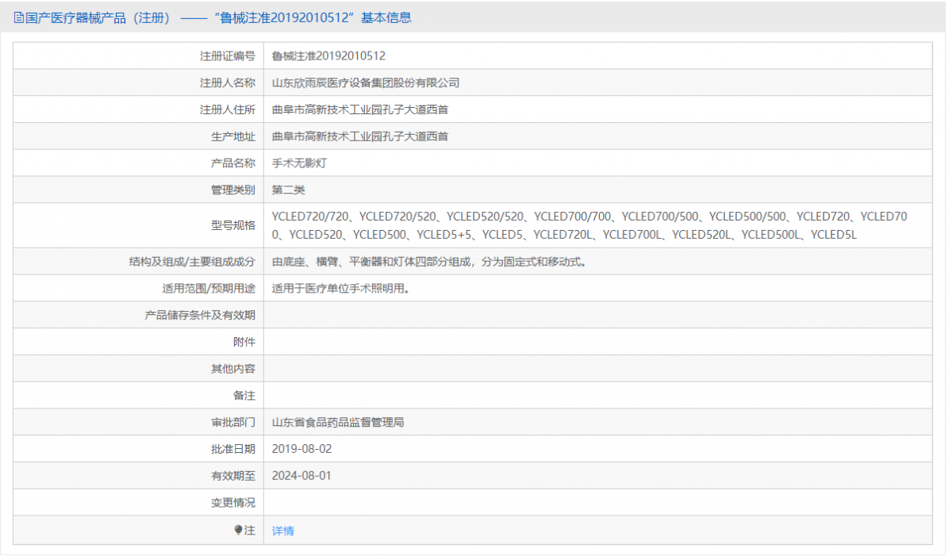
Task: Select the 审批部门 label
Action: [x=233, y=423]
